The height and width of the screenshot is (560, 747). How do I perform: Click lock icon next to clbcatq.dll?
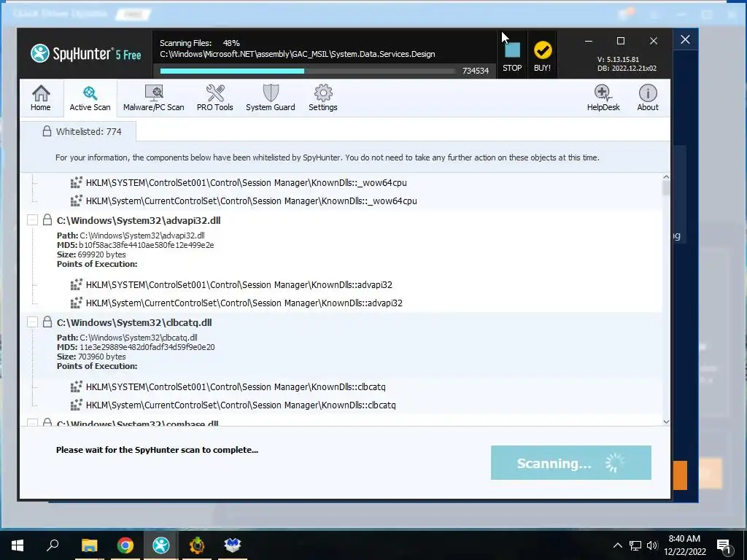tap(47, 322)
